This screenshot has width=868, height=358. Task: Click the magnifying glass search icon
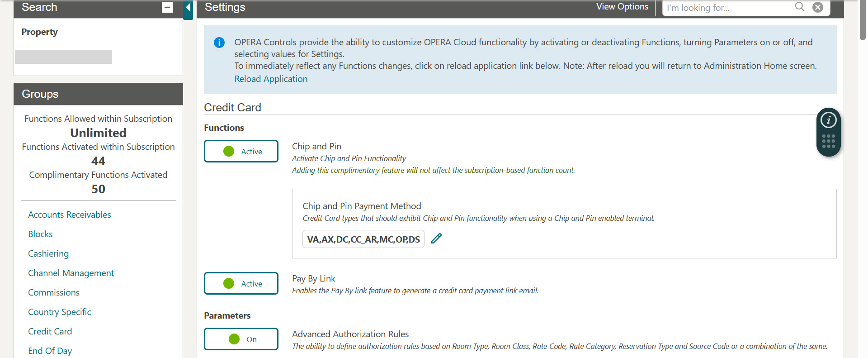[x=799, y=7]
